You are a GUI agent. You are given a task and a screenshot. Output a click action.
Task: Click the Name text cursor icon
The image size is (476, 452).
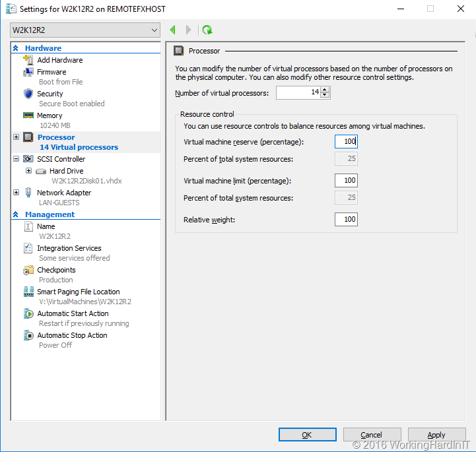click(x=28, y=226)
